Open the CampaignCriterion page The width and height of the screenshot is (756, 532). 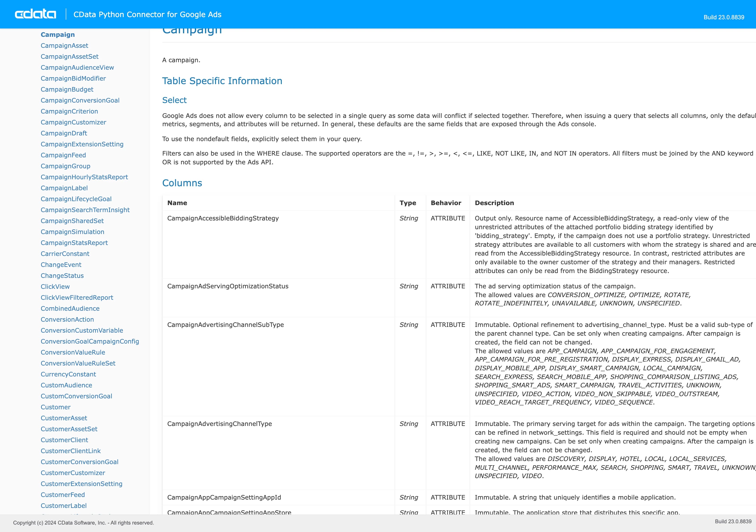[x=69, y=111]
